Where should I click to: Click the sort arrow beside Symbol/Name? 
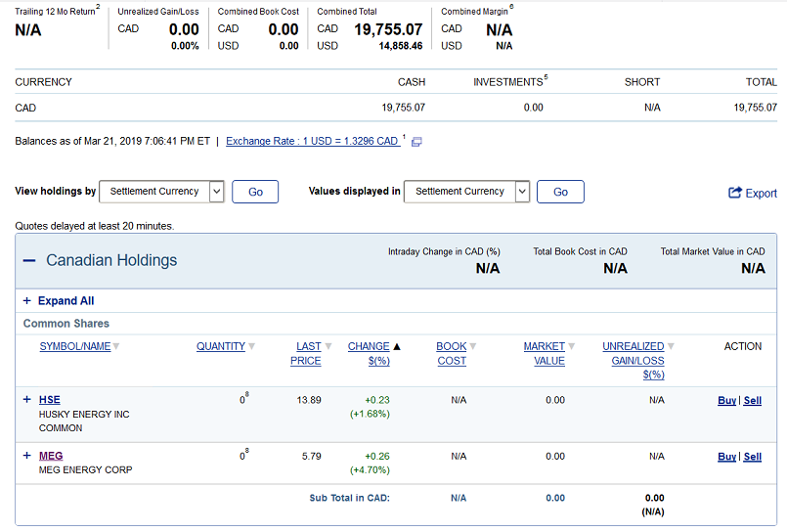click(x=116, y=347)
